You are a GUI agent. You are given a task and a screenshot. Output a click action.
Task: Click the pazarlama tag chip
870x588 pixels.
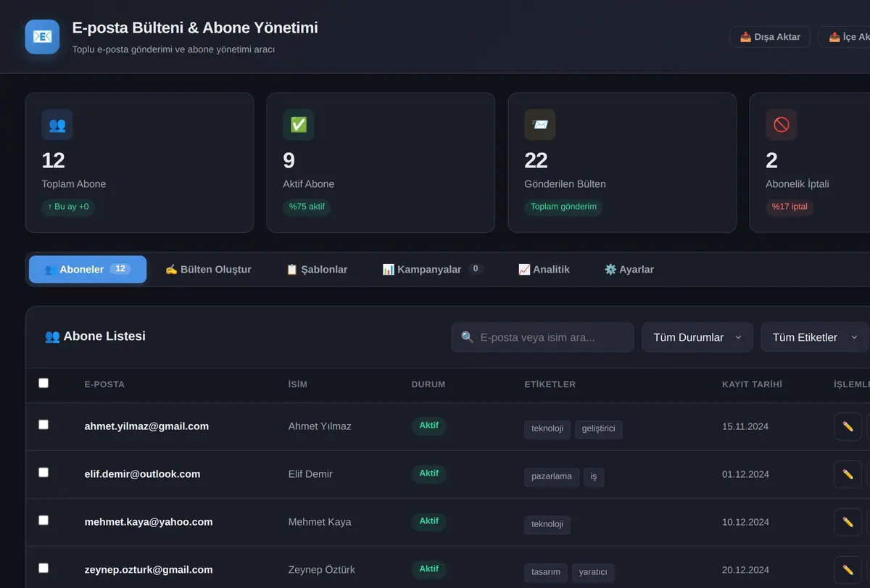pyautogui.click(x=552, y=476)
